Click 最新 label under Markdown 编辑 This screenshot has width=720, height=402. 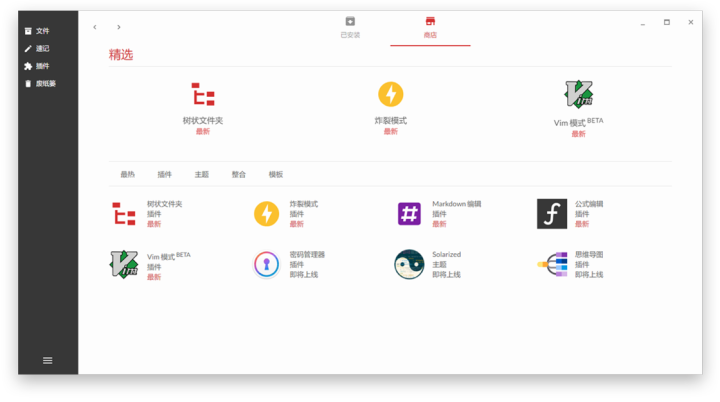click(439, 224)
